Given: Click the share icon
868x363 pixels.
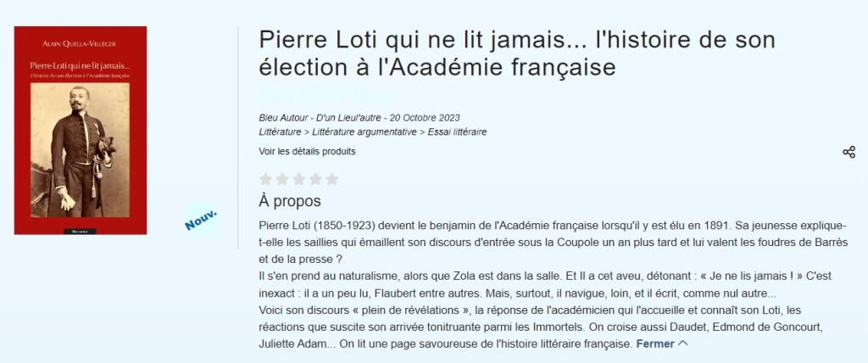Looking at the screenshot, I should pyautogui.click(x=849, y=152).
